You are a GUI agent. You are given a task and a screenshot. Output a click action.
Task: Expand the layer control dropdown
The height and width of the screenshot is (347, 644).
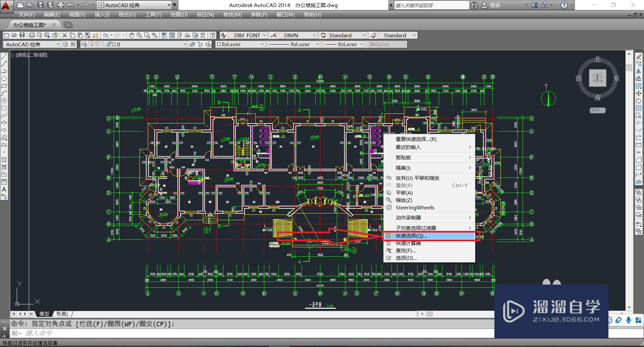pyautogui.click(x=185, y=44)
